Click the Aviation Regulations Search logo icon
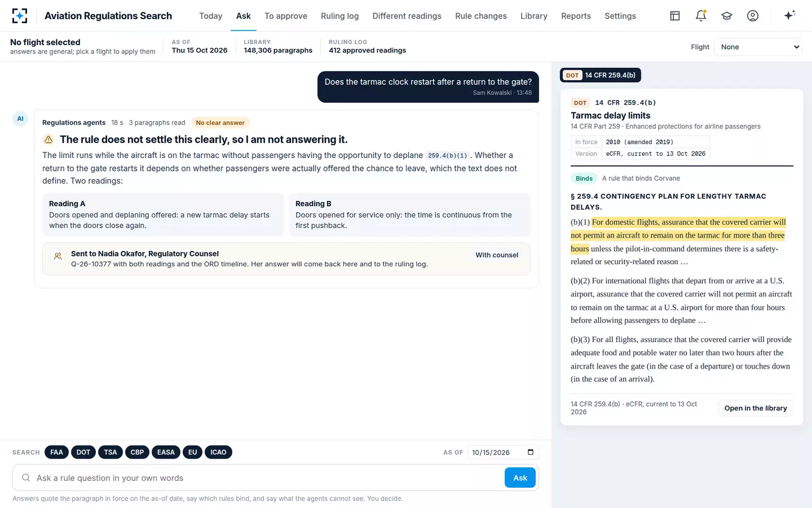 point(20,16)
